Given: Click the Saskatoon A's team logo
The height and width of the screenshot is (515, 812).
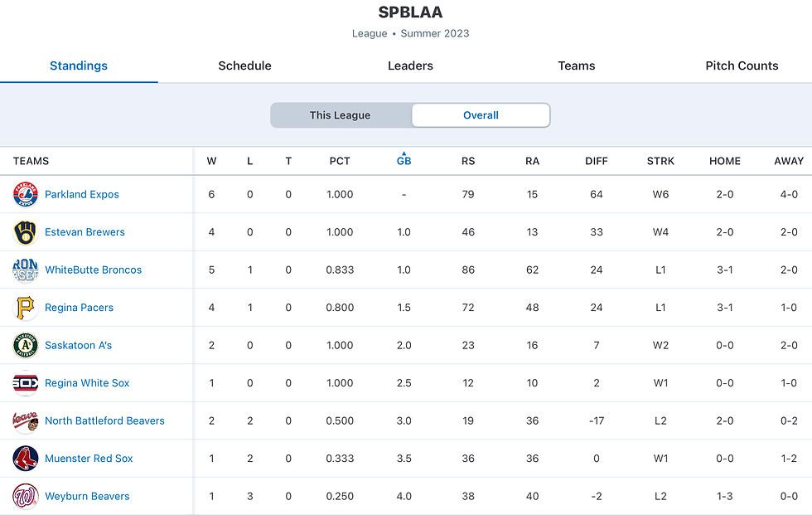Looking at the screenshot, I should [26, 346].
